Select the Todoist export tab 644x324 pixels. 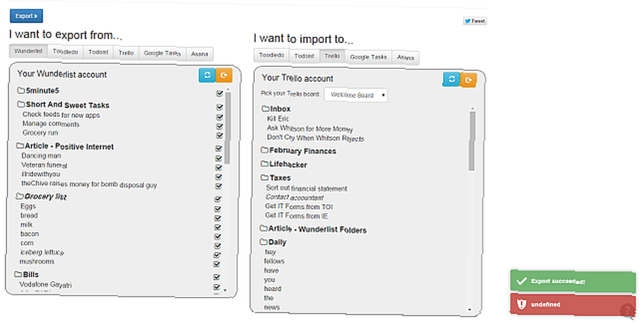tap(99, 52)
